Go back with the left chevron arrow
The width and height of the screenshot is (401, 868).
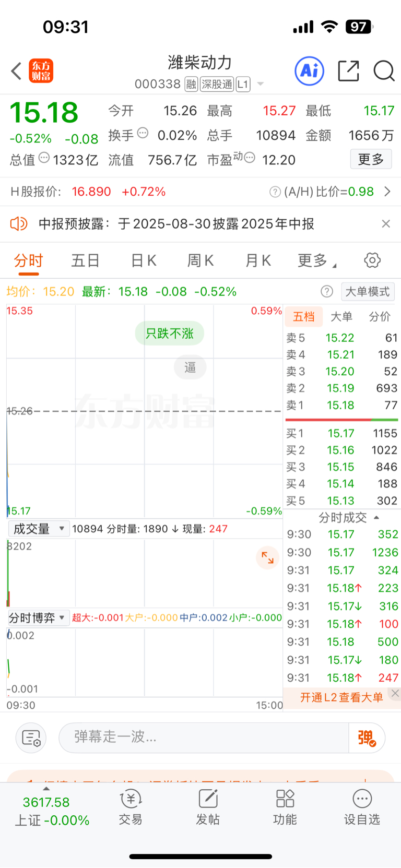tap(16, 71)
